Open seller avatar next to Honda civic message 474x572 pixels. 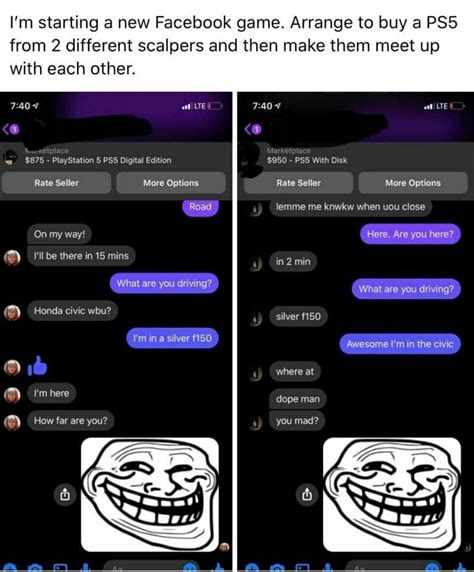pyautogui.click(x=12, y=312)
